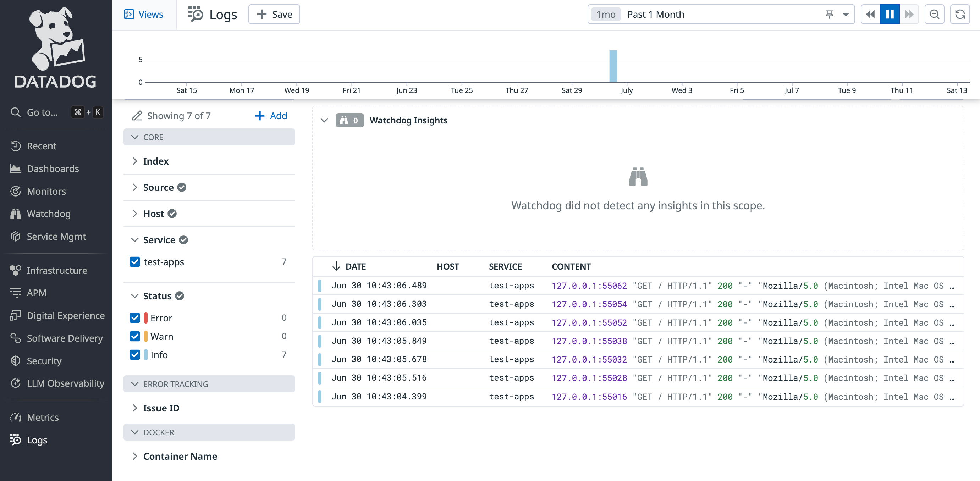Open log entry at 10:43:05.678
980x481 pixels.
(x=638, y=359)
